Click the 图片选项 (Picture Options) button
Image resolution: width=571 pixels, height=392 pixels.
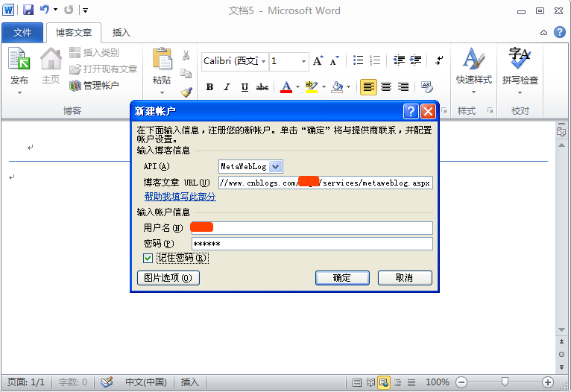tap(168, 278)
